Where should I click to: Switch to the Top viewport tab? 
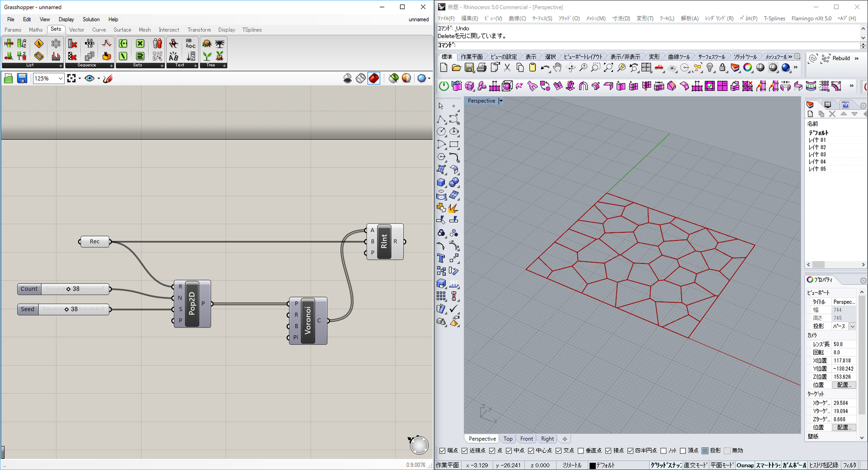[x=508, y=439]
